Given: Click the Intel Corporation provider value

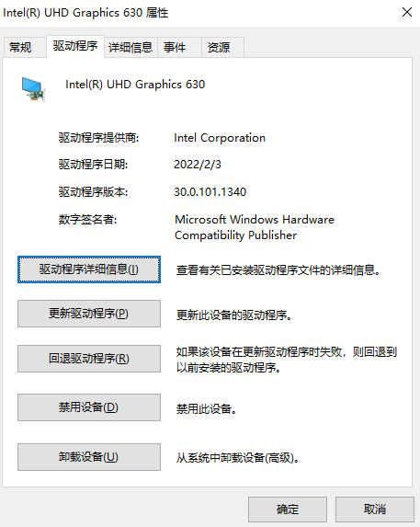Looking at the screenshot, I should coord(220,138).
